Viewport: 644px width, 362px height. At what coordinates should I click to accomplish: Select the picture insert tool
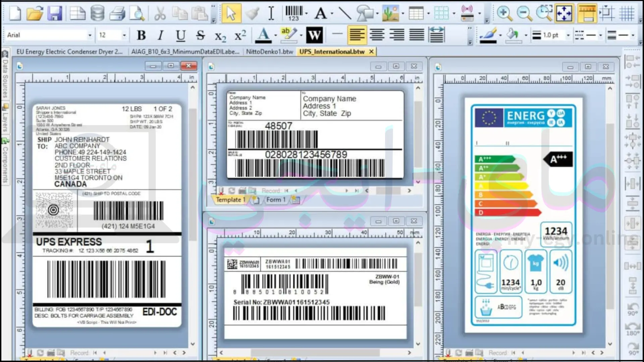coord(390,13)
